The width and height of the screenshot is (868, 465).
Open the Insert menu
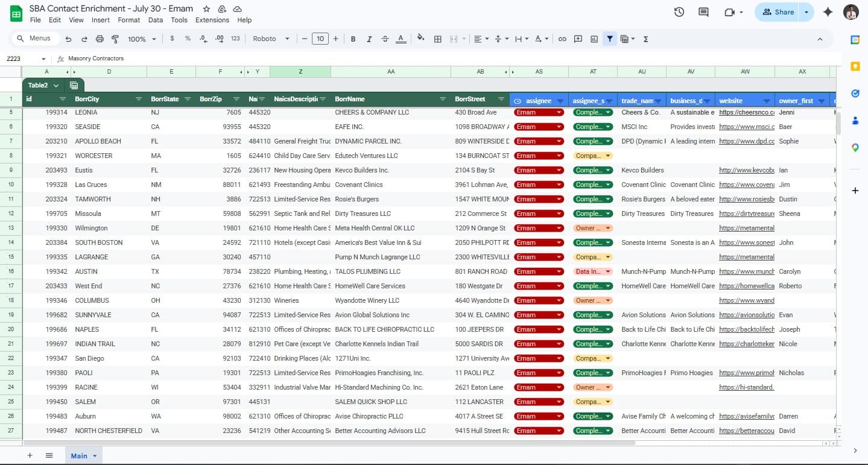101,20
